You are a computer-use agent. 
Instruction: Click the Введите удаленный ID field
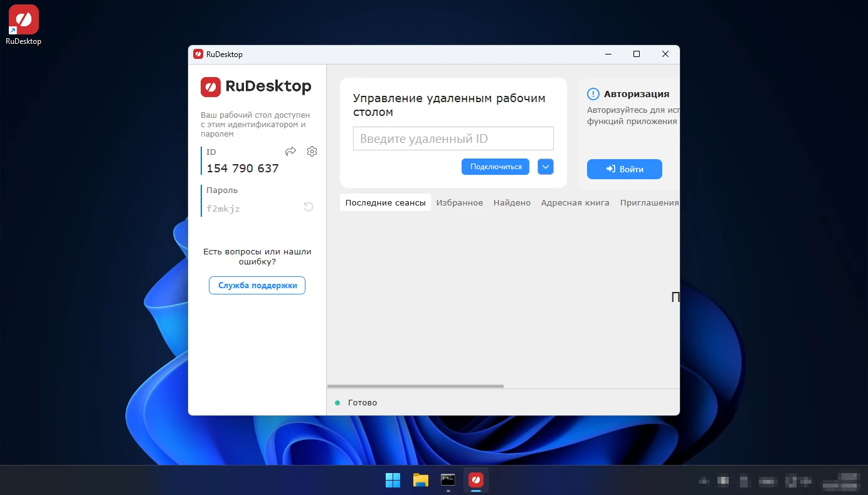pyautogui.click(x=453, y=138)
